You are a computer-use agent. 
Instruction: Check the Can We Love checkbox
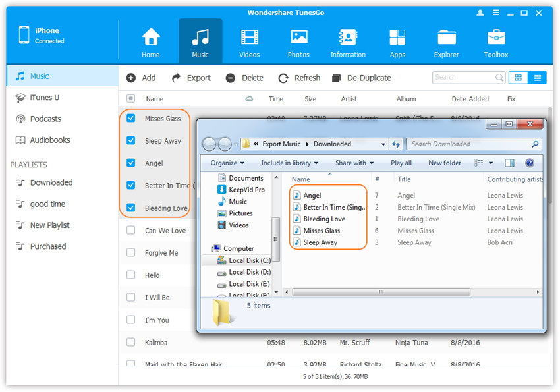[130, 231]
